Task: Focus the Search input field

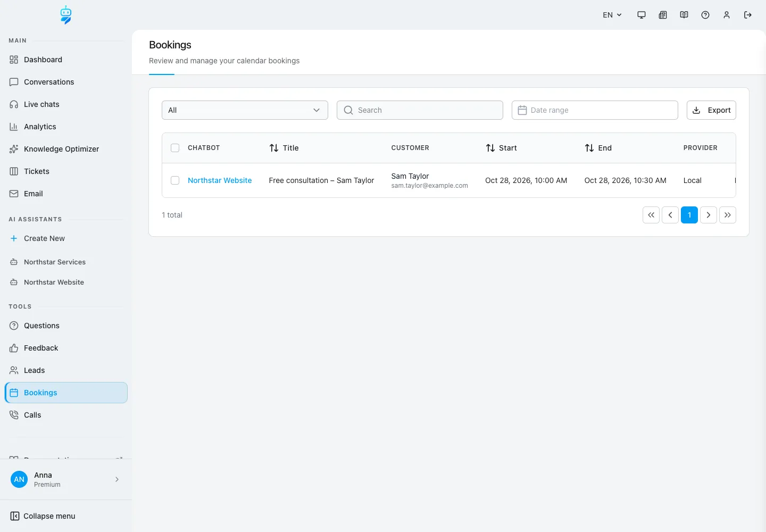Action: click(420, 110)
